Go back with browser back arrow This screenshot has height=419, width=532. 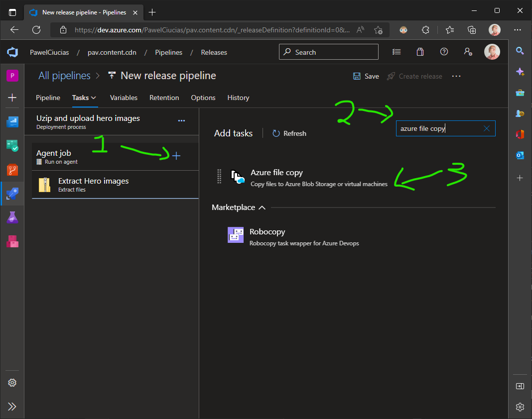point(14,30)
